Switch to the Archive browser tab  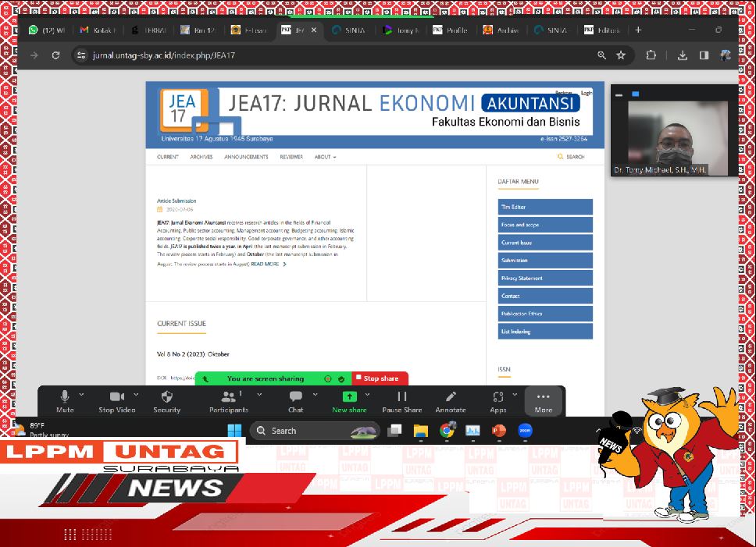point(501,30)
